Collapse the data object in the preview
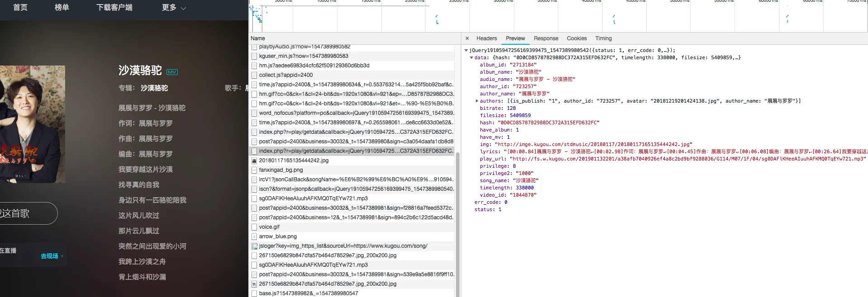This screenshot has width=868, height=297. point(471,57)
